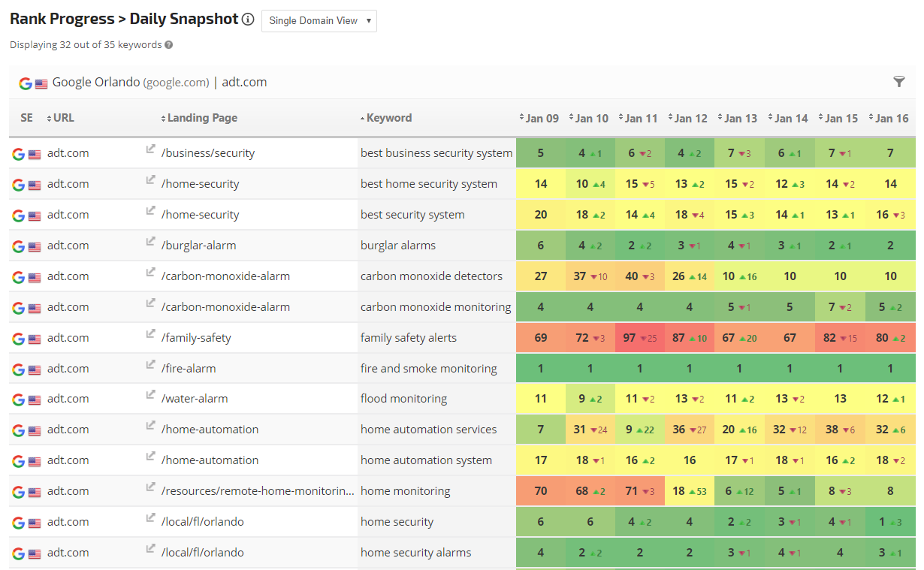Select the carbon monoxide detectors keyword
This screenshot has width=924, height=570.
(431, 276)
